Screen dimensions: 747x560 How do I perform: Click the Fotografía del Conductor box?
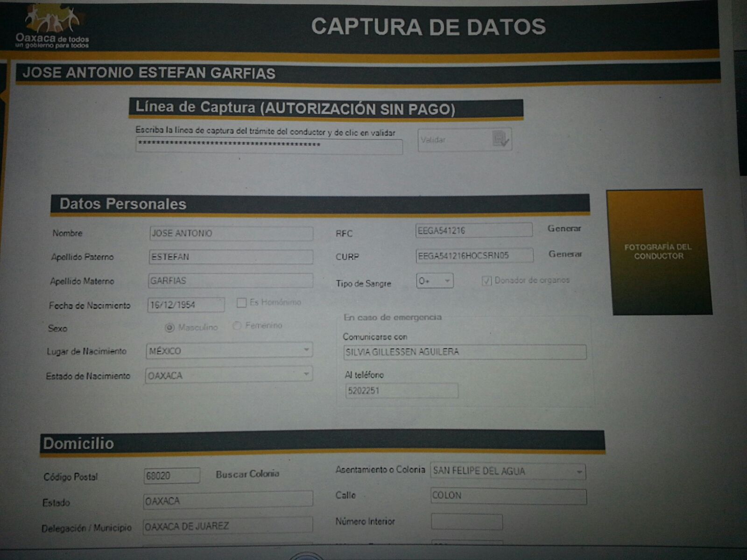click(x=659, y=252)
